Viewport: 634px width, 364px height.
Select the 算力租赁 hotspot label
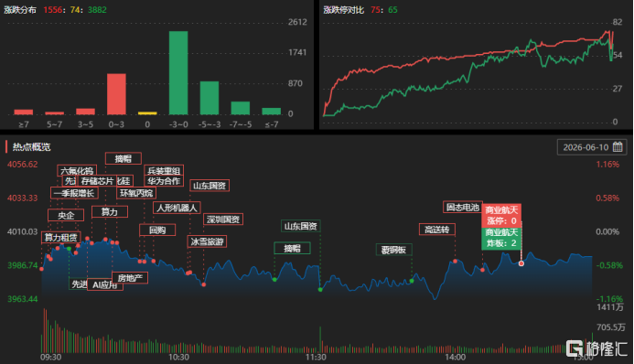(61, 237)
